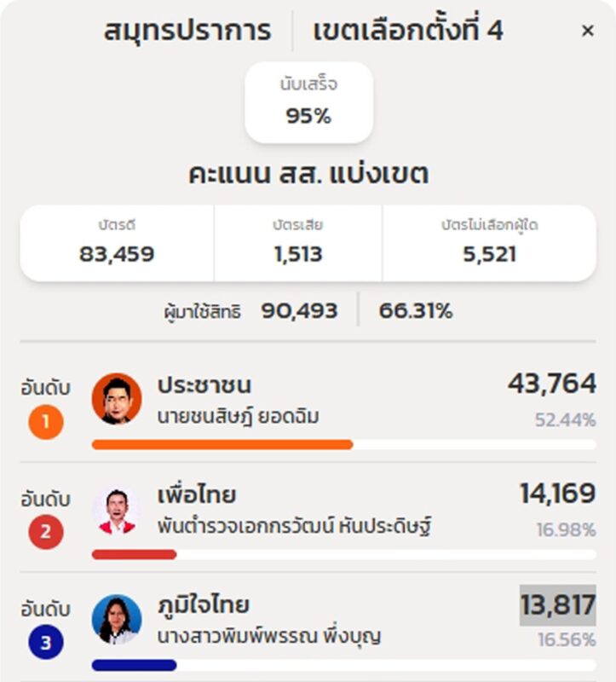
Task: Click the นับเสร็จ 95% counted box
Action: coord(308,102)
